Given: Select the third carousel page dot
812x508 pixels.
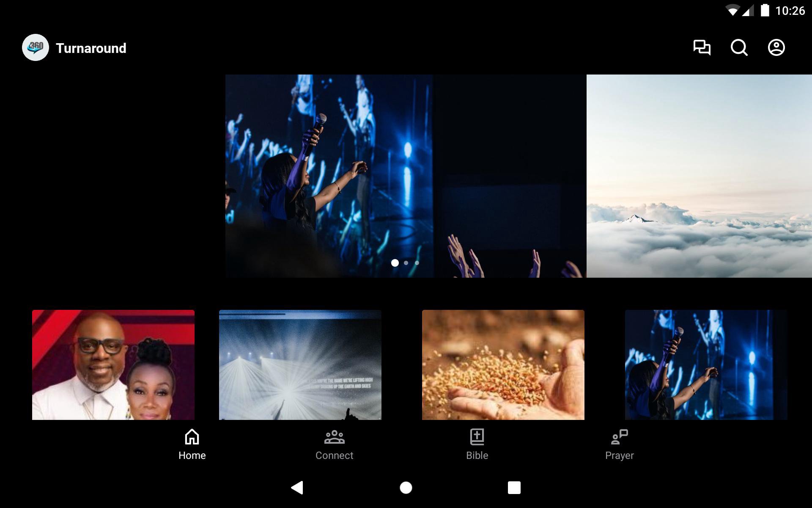Looking at the screenshot, I should click(417, 263).
